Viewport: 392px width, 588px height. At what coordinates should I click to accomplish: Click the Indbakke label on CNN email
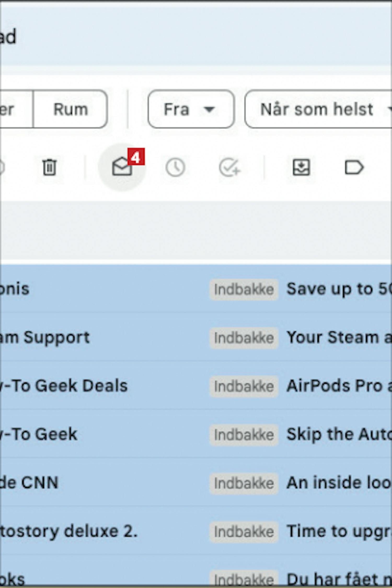[x=244, y=483]
